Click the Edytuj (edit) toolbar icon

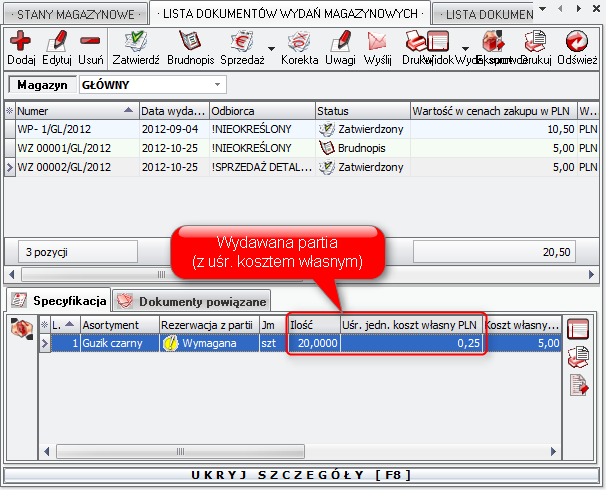(x=57, y=46)
